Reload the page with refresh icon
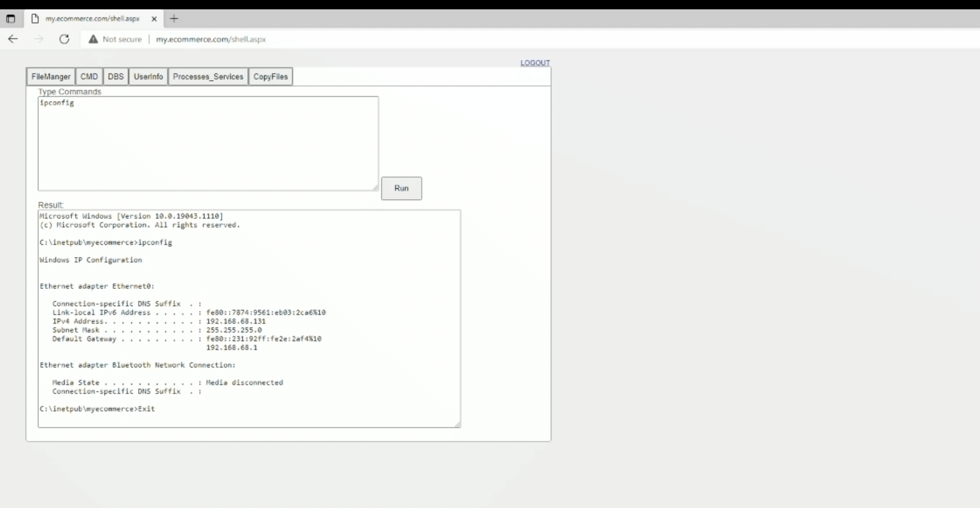The height and width of the screenshot is (508, 980). 64,39
